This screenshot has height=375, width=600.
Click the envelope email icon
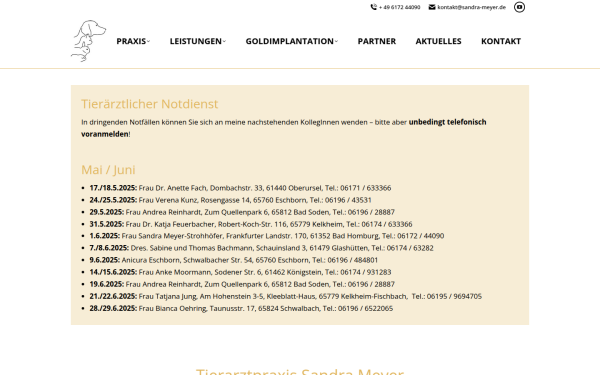click(432, 7)
